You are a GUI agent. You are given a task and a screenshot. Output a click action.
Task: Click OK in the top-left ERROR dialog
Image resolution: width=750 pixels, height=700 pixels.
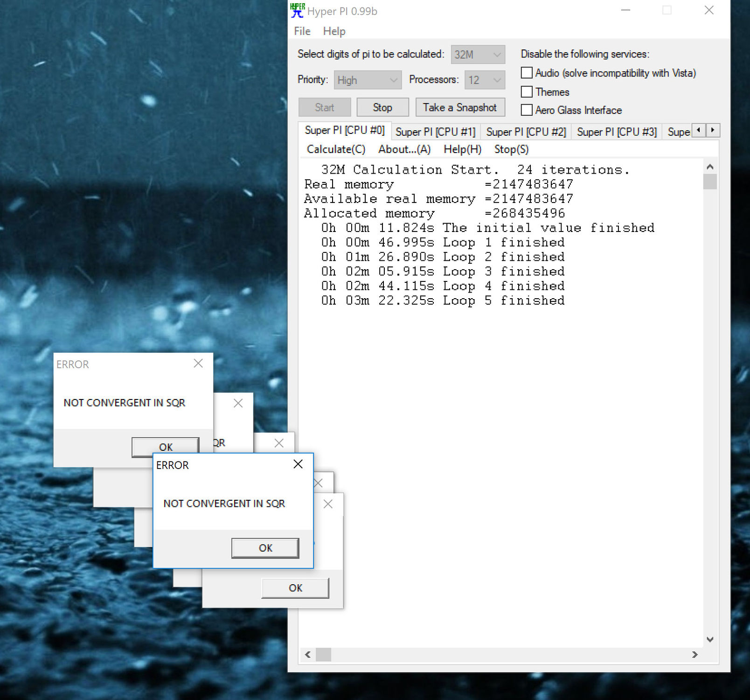tap(166, 447)
